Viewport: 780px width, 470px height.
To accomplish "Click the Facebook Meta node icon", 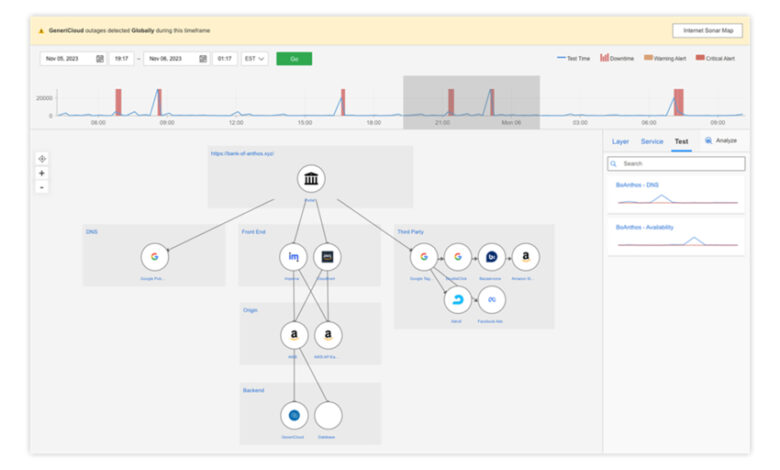I will click(x=491, y=299).
